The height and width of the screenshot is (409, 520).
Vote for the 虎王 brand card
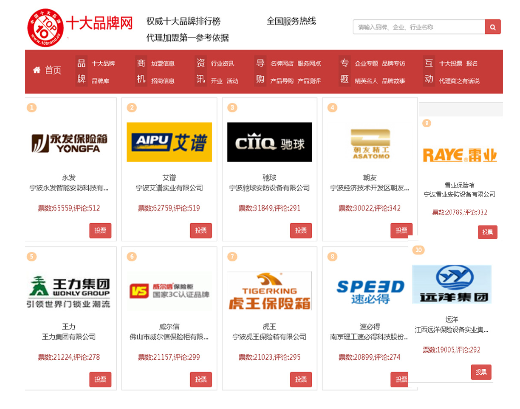(x=301, y=379)
